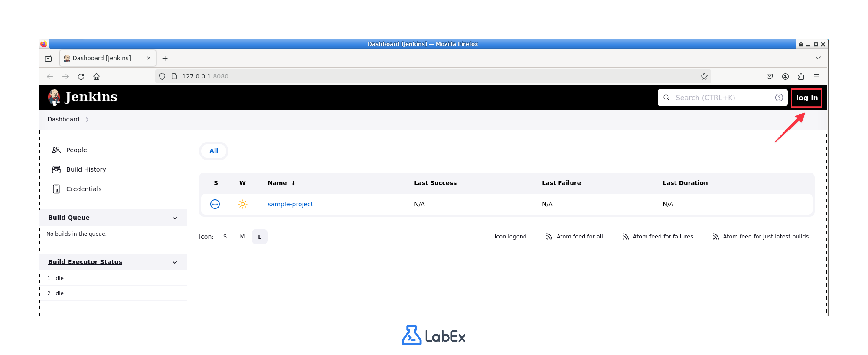Screen dimensions: 868x355
Task: Click the sample-project build status icon
Action: coord(215,204)
